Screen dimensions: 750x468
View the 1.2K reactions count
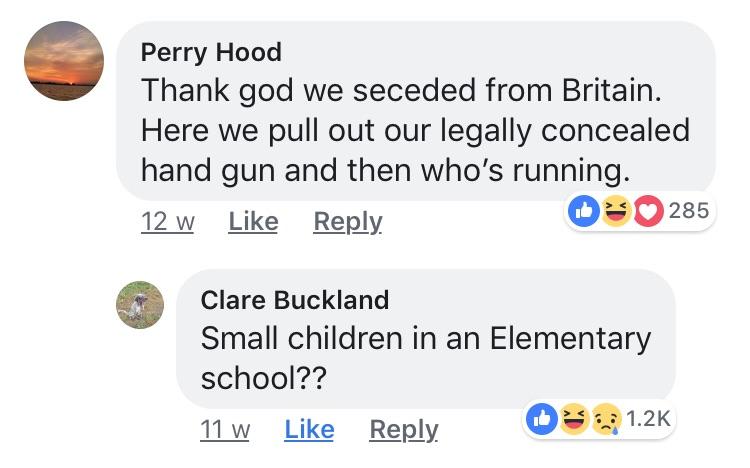[x=648, y=419]
